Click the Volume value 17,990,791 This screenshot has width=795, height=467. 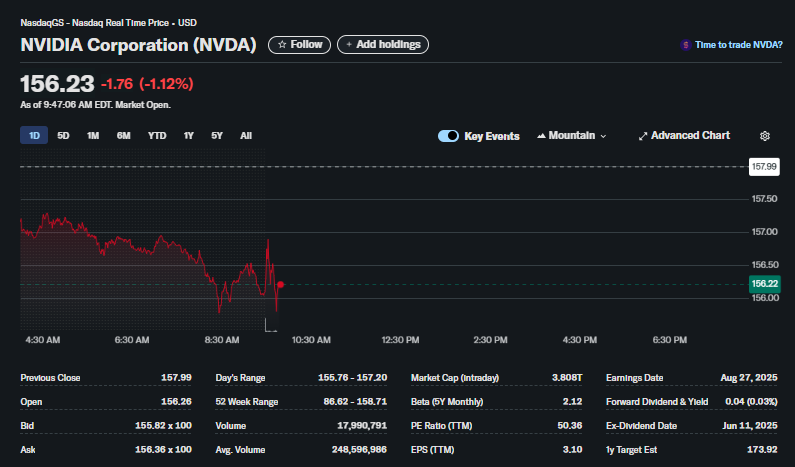click(362, 425)
